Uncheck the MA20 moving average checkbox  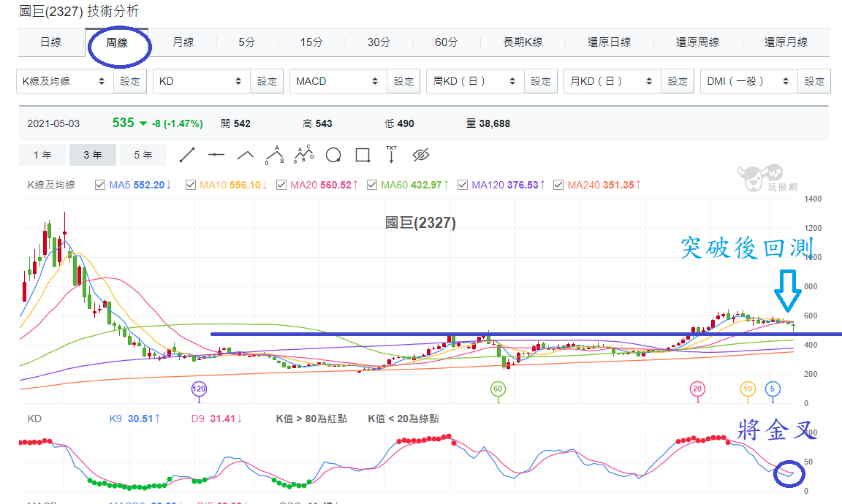(281, 186)
